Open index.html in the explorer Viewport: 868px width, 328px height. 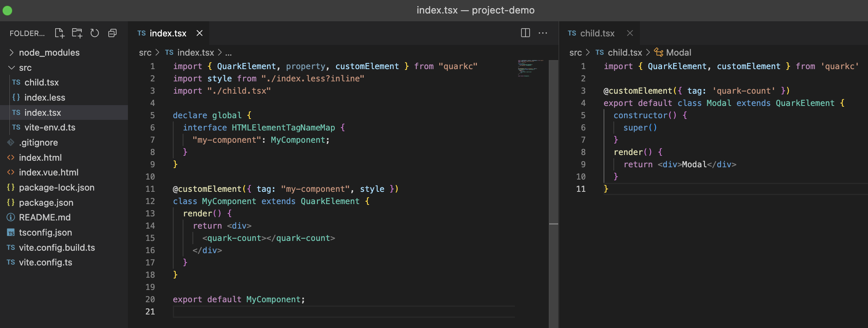tap(64, 157)
